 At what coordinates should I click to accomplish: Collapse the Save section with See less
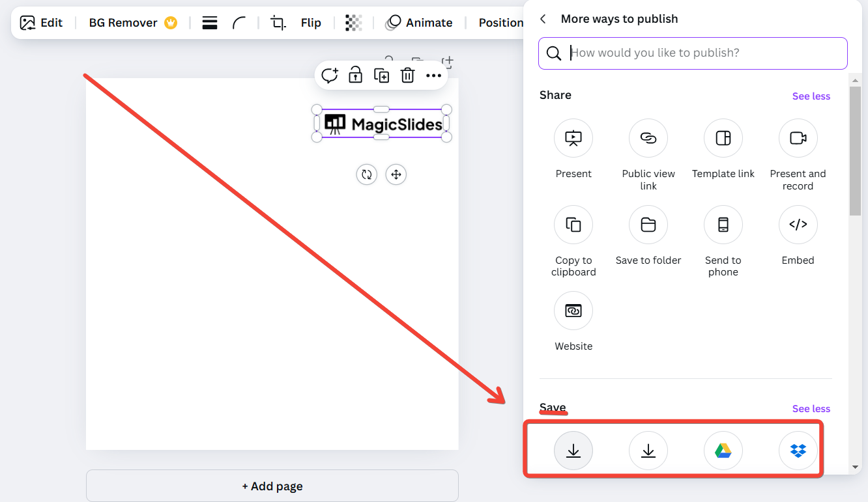click(811, 409)
